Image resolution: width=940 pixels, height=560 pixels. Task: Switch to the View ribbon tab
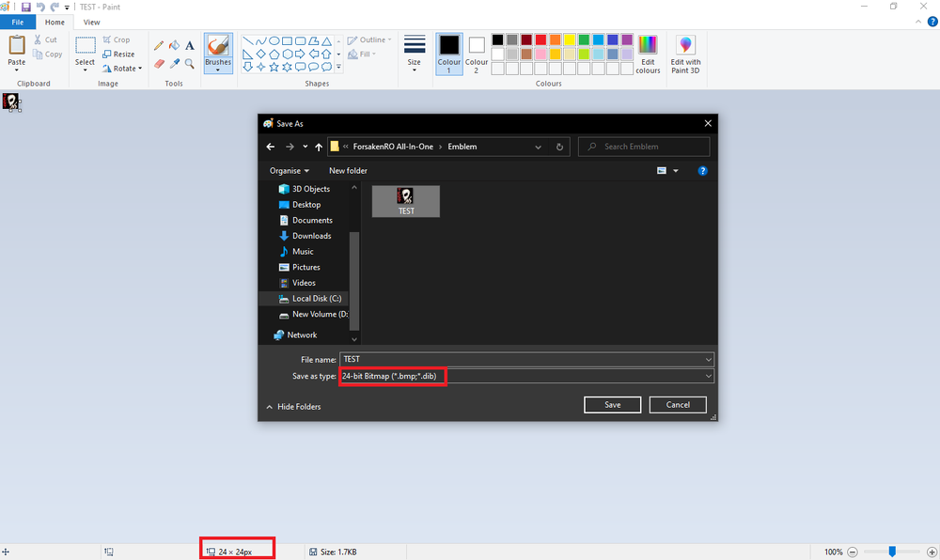pos(91,22)
